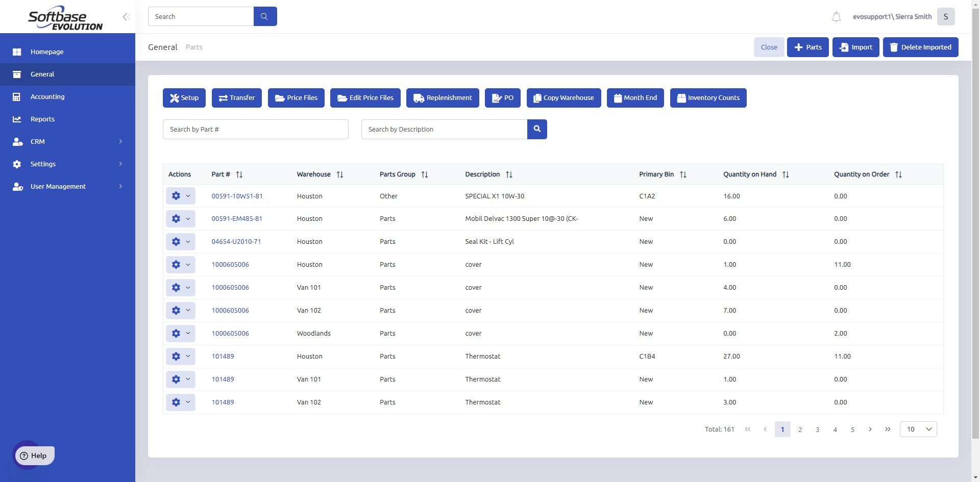Open actions dropdown for part 04654-U2010-71
Screen dimensions: 980x482
point(181,242)
